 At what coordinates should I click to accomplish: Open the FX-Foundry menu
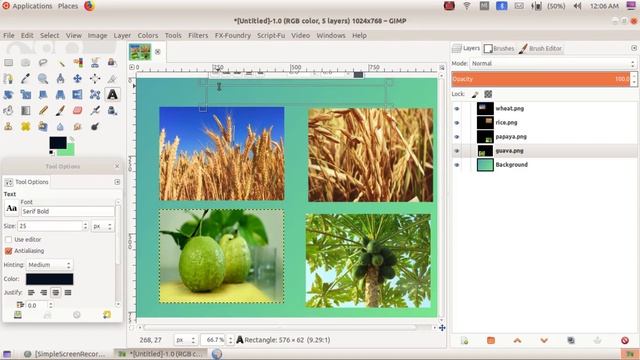(233, 36)
